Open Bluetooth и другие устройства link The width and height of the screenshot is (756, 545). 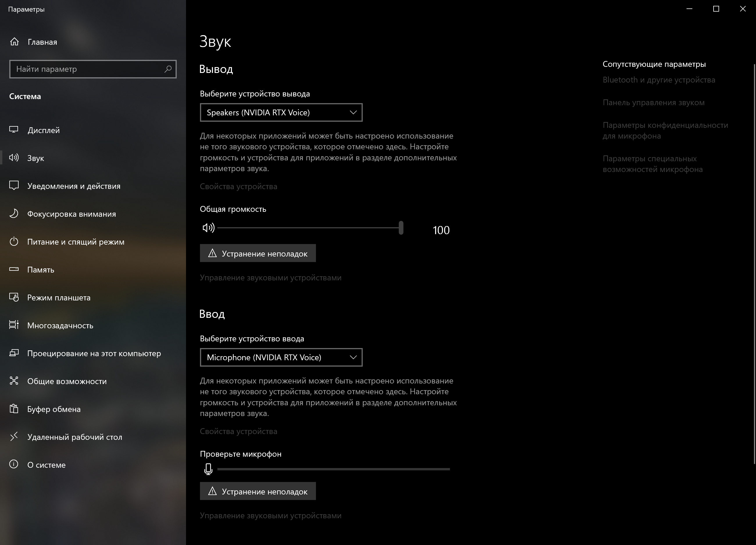659,80
